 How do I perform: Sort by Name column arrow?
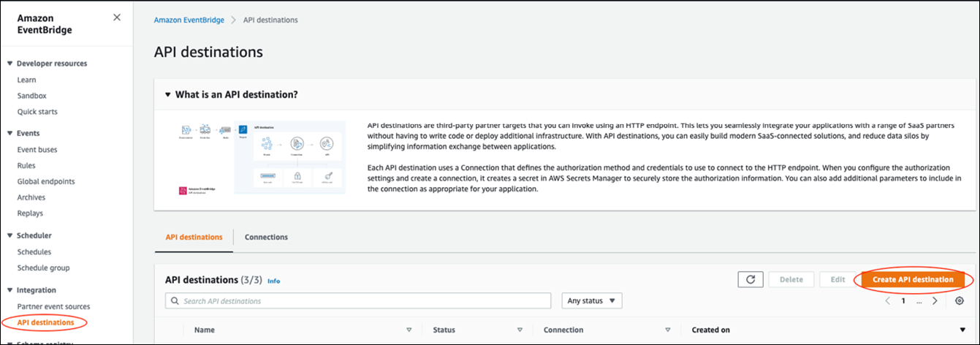(x=409, y=330)
